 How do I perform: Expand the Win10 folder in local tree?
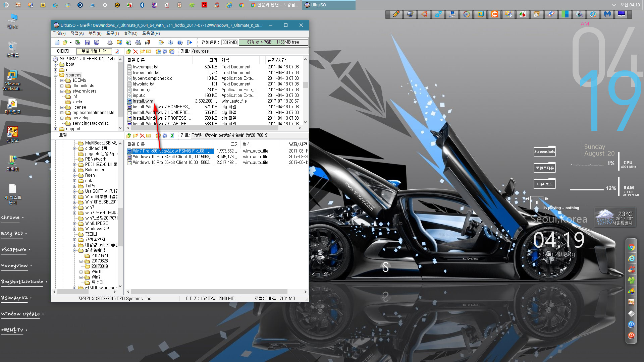point(81,272)
